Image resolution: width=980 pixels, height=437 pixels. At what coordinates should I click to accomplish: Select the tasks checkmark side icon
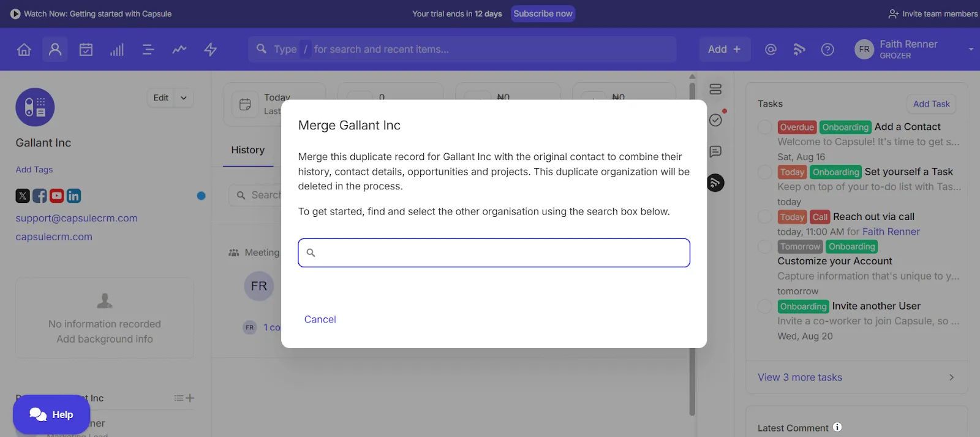[x=715, y=120]
